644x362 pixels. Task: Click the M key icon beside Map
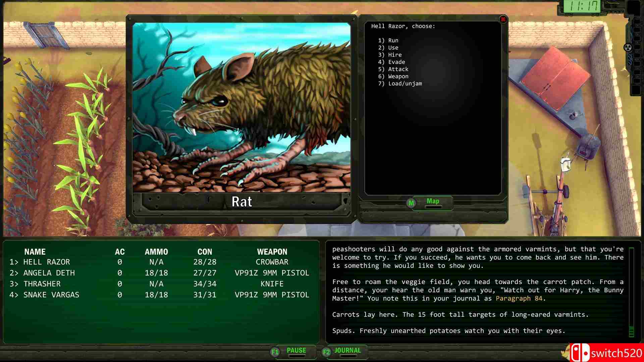point(411,203)
